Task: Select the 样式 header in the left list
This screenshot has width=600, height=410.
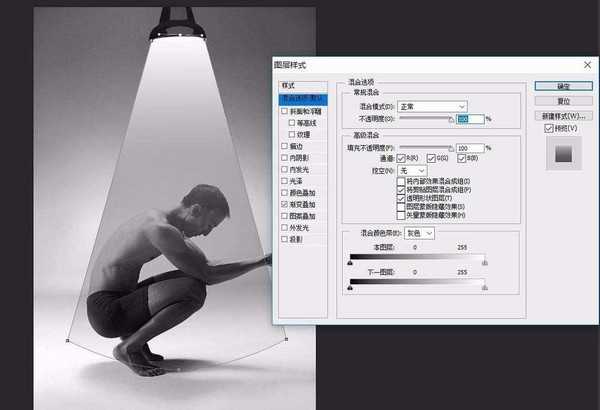Action: (x=303, y=86)
